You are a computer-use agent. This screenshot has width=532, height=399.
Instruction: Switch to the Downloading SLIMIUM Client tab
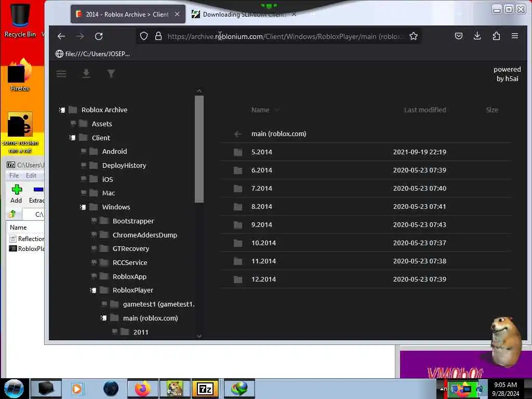[x=239, y=14]
